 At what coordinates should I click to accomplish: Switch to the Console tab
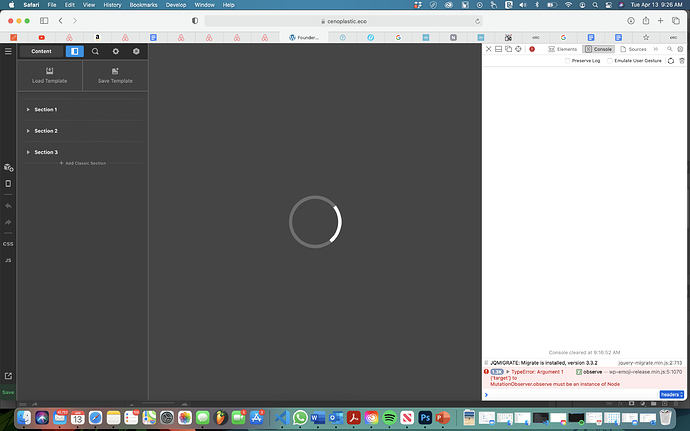[x=598, y=49]
